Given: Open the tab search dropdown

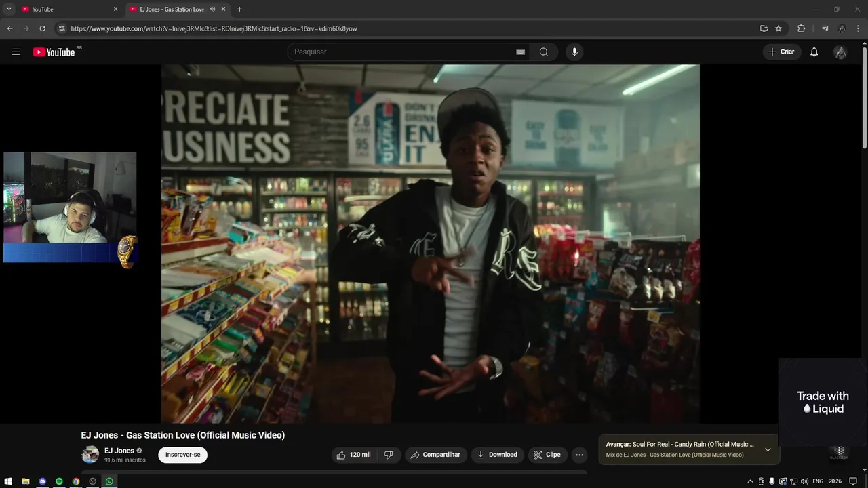Looking at the screenshot, I should click(9, 9).
